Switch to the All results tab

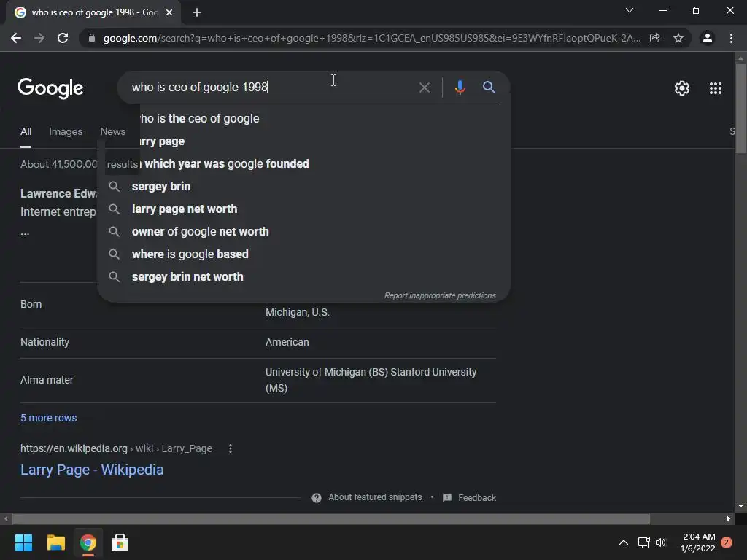coord(26,131)
